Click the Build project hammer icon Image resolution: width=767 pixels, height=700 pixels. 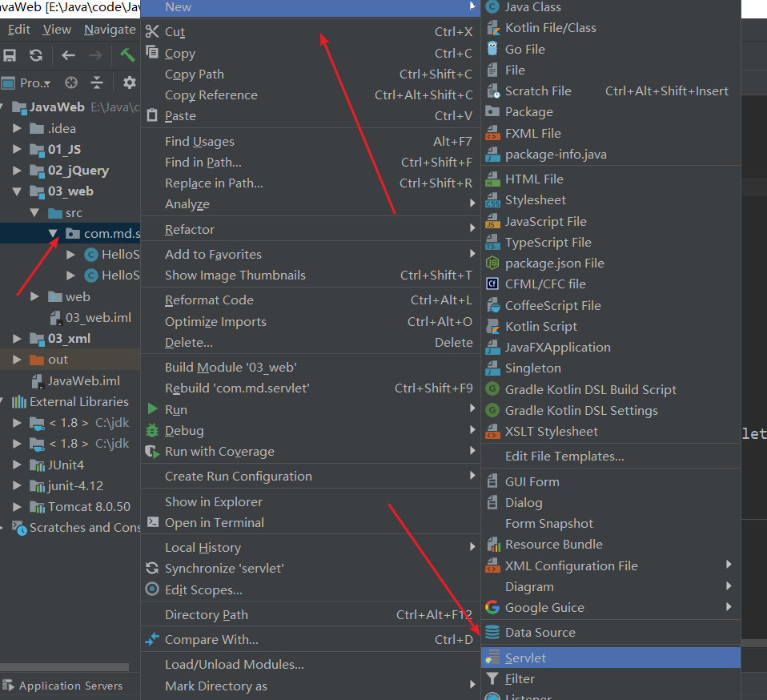[127, 54]
